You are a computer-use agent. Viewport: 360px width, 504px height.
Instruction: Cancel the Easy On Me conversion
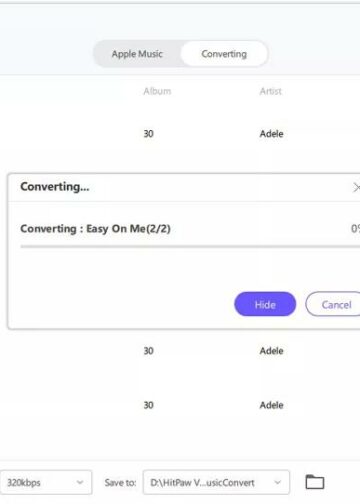click(x=333, y=304)
